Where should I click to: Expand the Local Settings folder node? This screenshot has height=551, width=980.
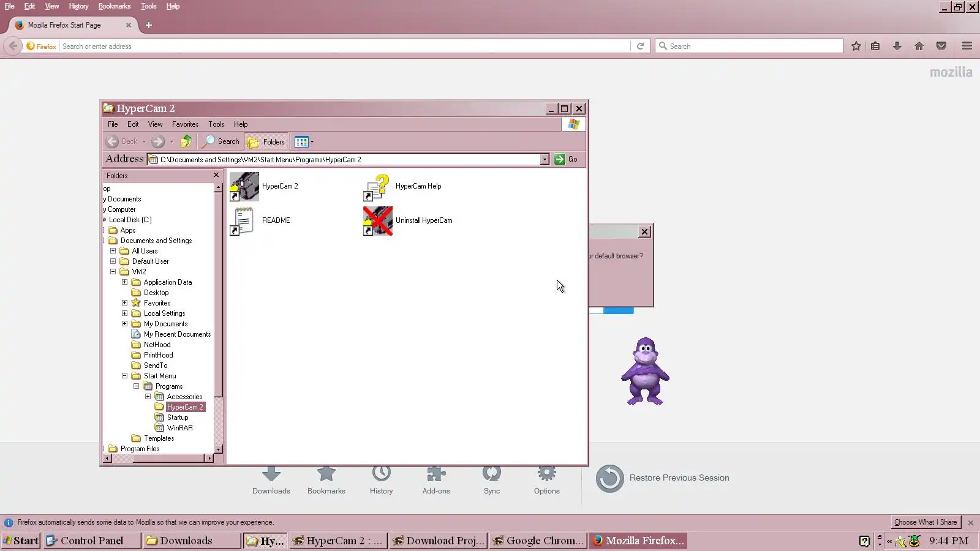(x=124, y=313)
